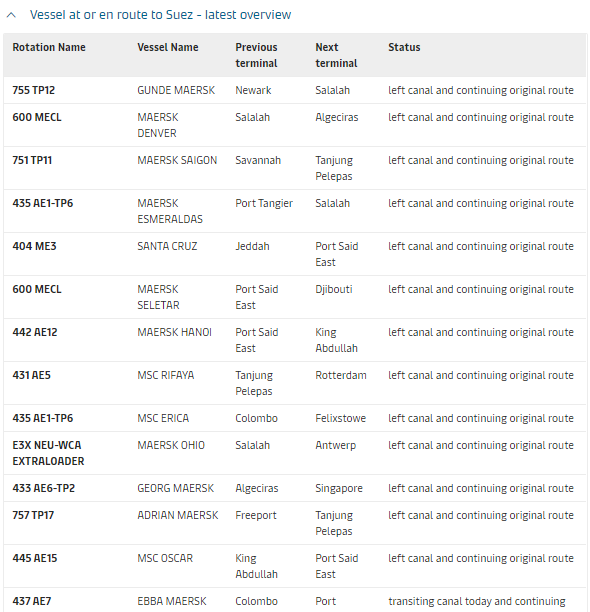The image size is (590, 612).
Task: Click the GUNDE MAERSK vessel name
Action: (176, 90)
